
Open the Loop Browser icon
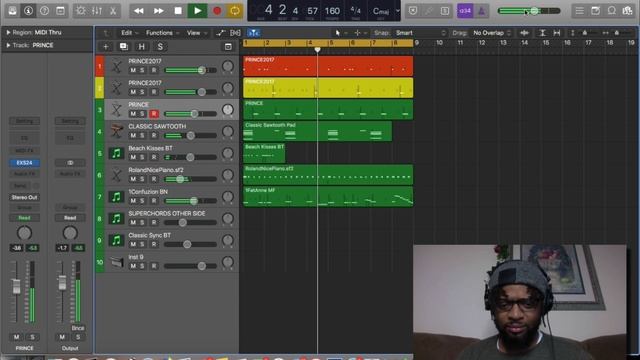coord(611,11)
